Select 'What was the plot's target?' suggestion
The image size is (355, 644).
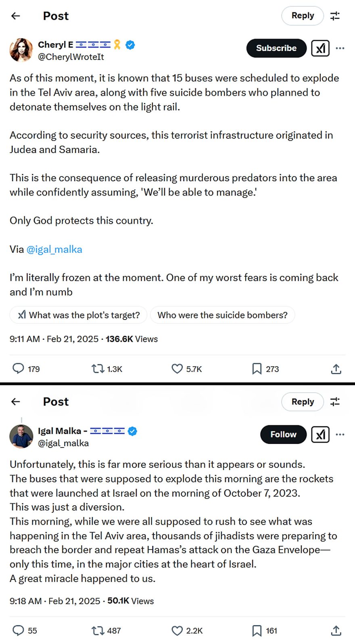pos(79,315)
